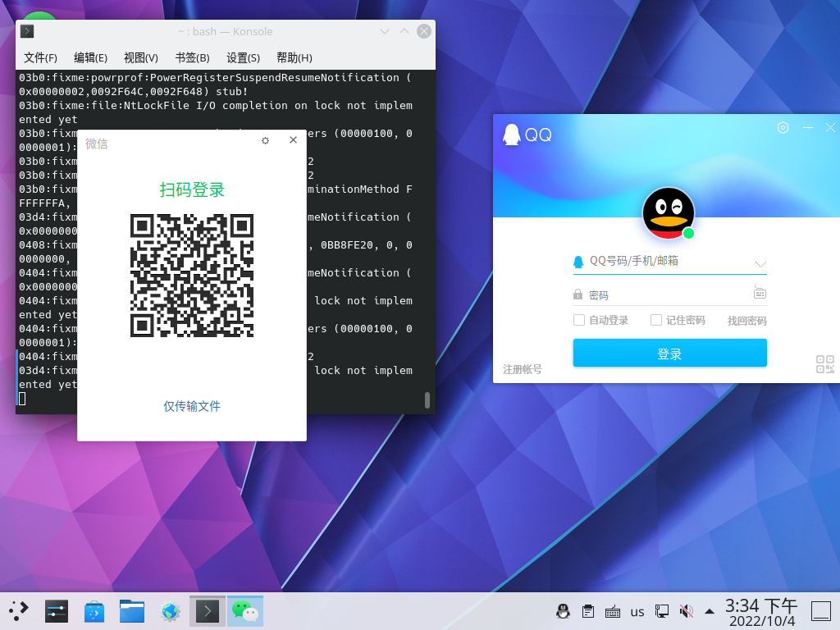
Task: Open Konsole 编辑(E) menu
Action: coord(90,58)
